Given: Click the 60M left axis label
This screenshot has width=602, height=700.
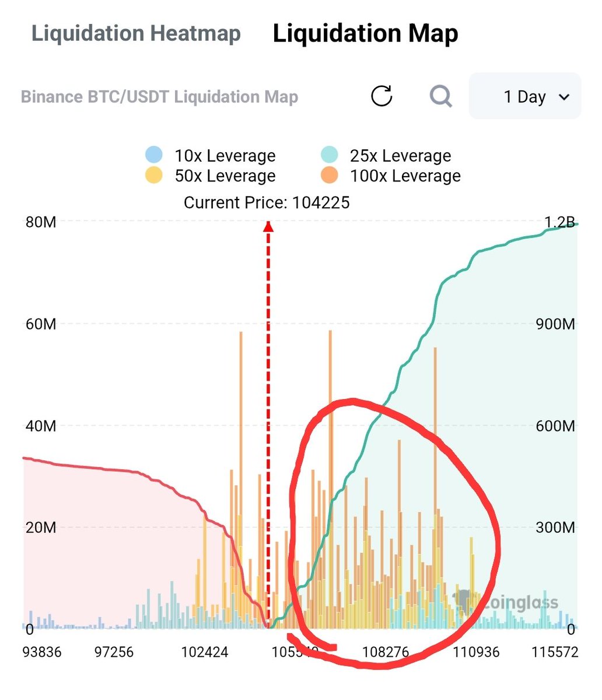Looking at the screenshot, I should pyautogui.click(x=40, y=324).
